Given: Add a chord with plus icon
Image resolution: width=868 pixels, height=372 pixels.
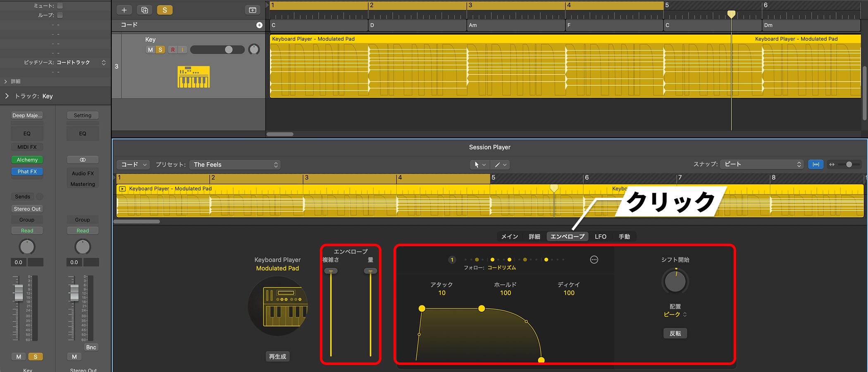Looking at the screenshot, I should coord(259,25).
